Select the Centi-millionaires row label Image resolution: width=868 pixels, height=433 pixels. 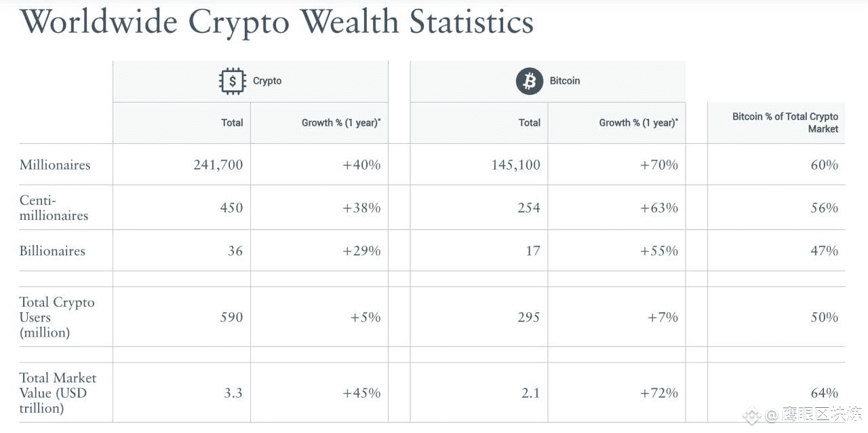click(x=54, y=208)
